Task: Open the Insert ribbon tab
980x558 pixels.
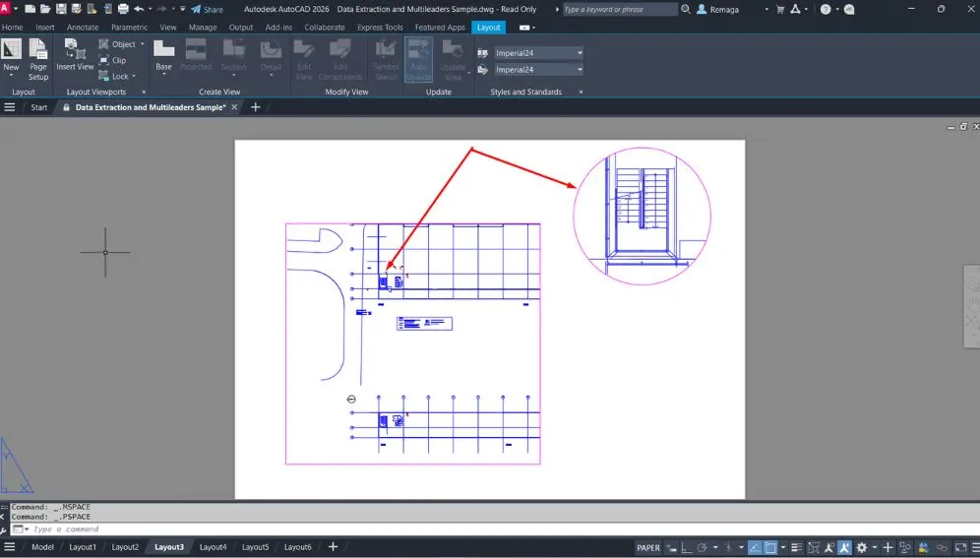Action: [45, 28]
